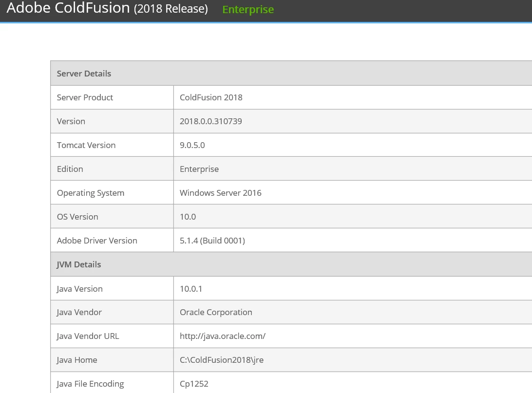Viewport: 532px width, 393px height.
Task: Select version number 2018.0.0.310739
Action: [210, 121]
